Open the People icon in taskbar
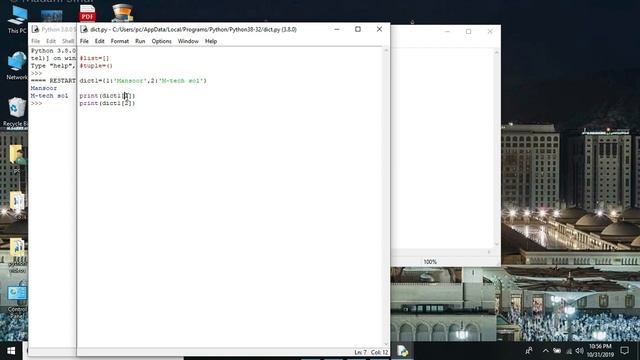This screenshot has width=640, height=360. tap(529, 351)
